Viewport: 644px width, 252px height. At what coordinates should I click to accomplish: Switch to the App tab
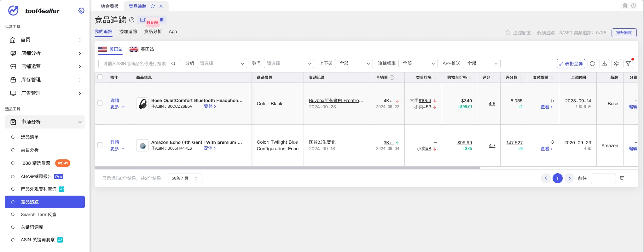tap(173, 31)
